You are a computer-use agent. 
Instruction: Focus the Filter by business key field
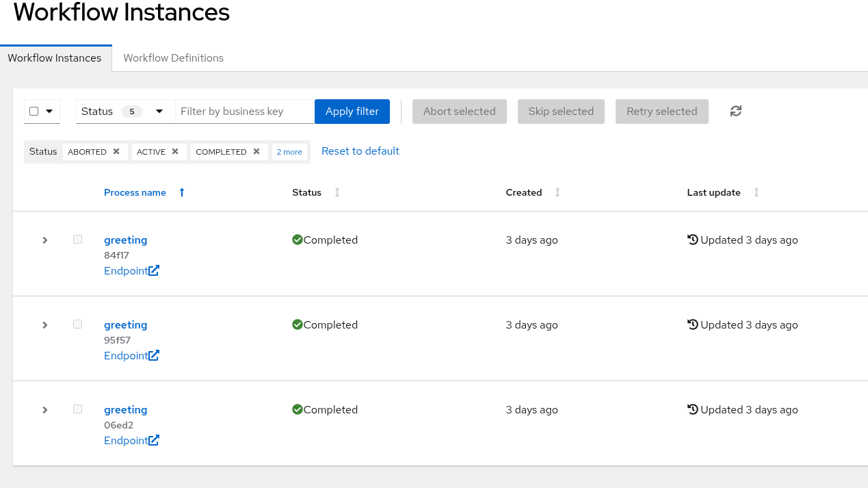point(244,112)
